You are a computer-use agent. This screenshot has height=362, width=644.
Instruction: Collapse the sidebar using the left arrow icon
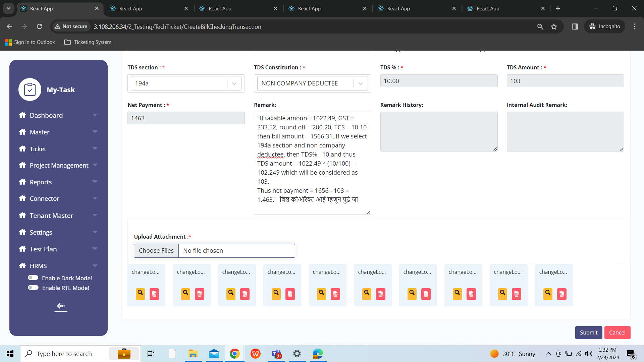61,306
